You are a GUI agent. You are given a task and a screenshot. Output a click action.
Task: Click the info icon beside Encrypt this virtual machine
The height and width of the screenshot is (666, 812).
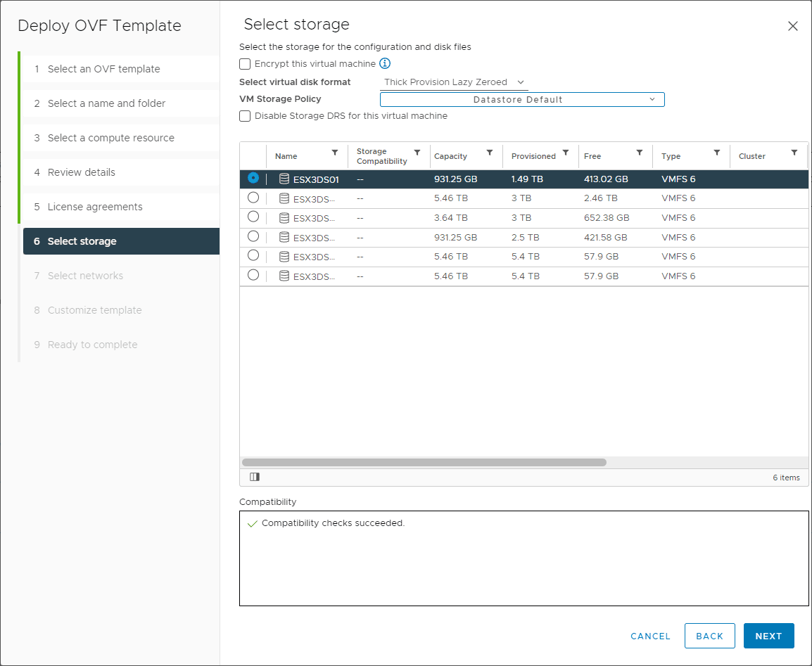tap(384, 63)
